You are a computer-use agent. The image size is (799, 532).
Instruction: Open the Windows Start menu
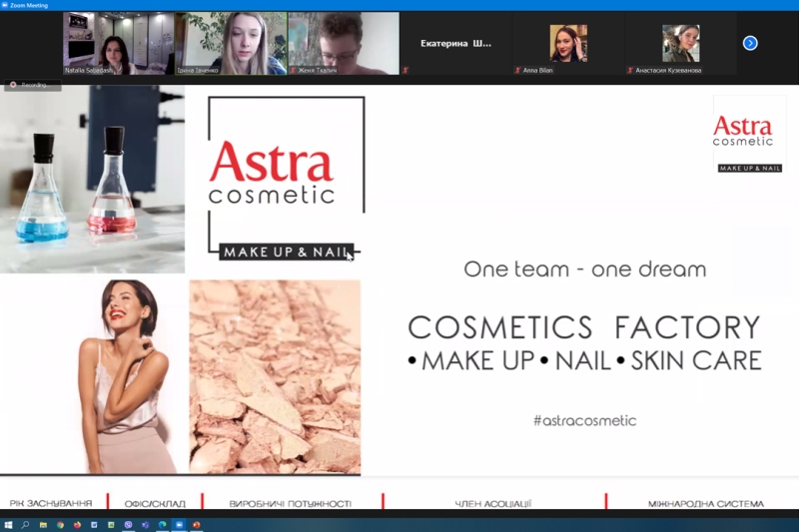[x=8, y=525]
